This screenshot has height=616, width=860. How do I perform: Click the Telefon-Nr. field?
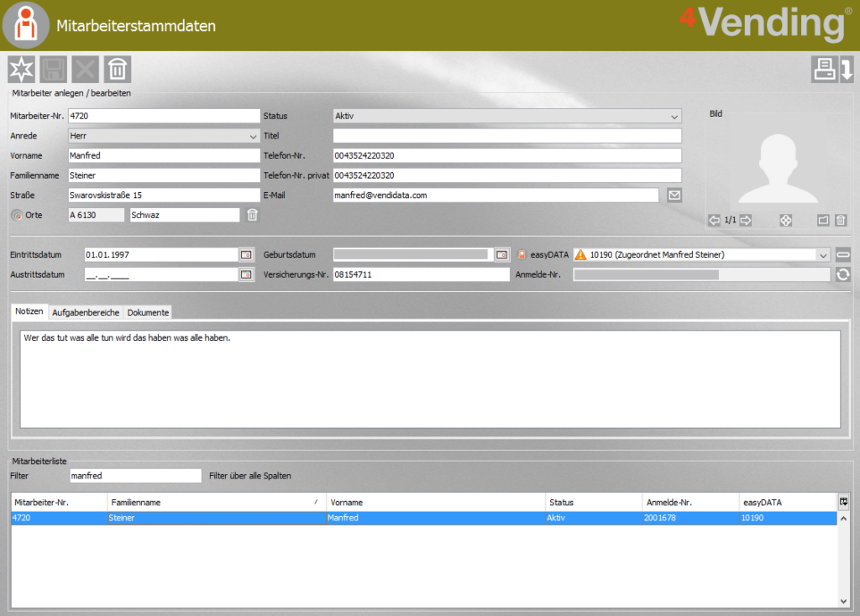[x=507, y=155]
